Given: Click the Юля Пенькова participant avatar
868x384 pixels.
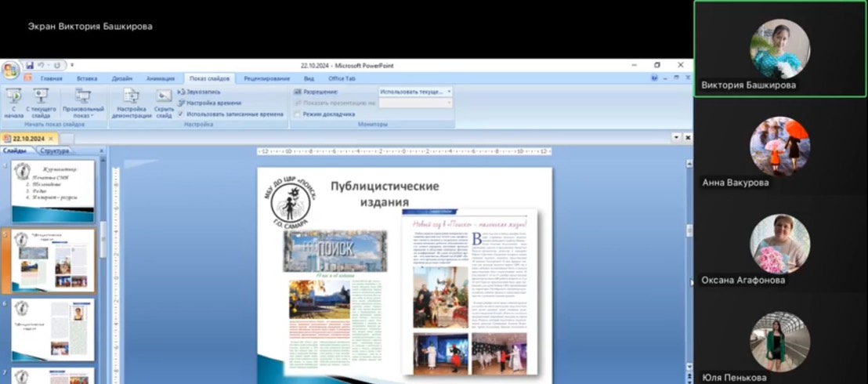Looking at the screenshot, I should click(780, 342).
